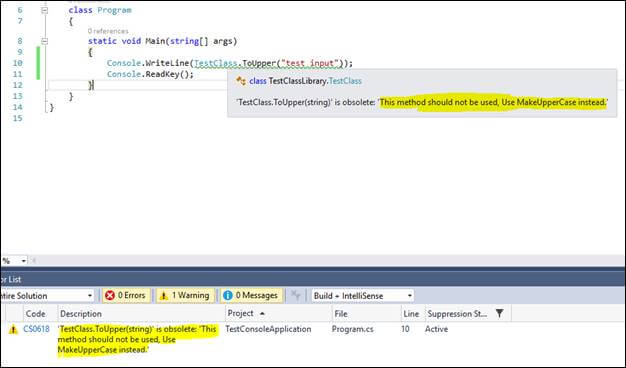This screenshot has width=626, height=368.
Task: Click the error icon in Errors filter
Action: click(x=110, y=295)
